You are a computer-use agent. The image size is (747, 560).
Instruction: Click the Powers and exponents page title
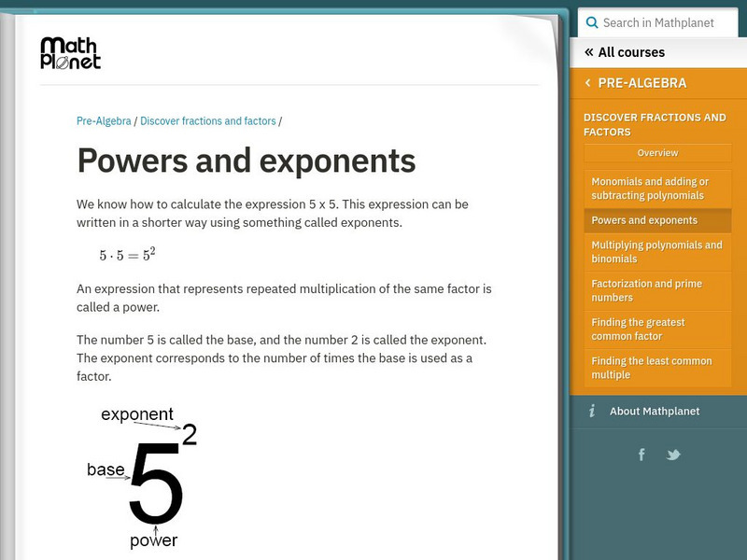point(247,161)
